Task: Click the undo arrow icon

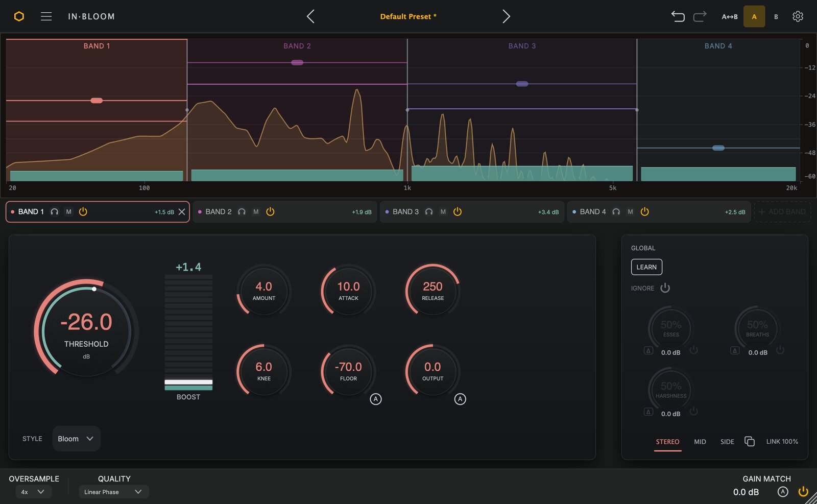Action: [678, 16]
